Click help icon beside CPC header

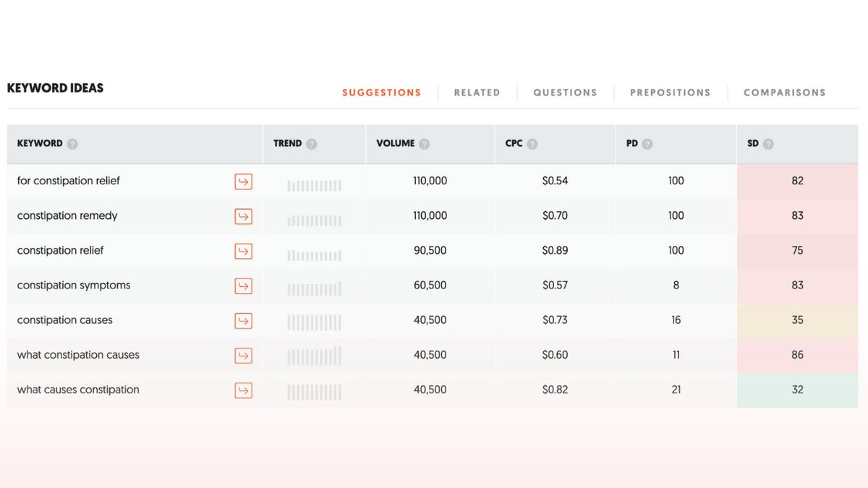[532, 144]
